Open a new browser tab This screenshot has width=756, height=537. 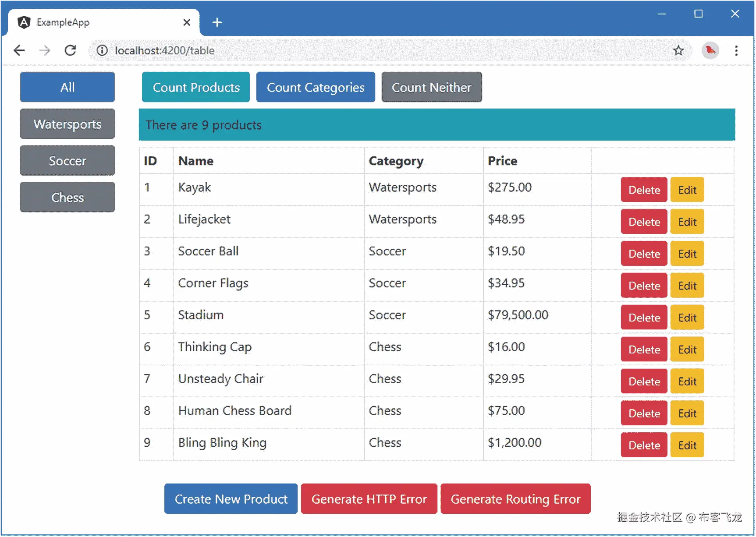(217, 22)
